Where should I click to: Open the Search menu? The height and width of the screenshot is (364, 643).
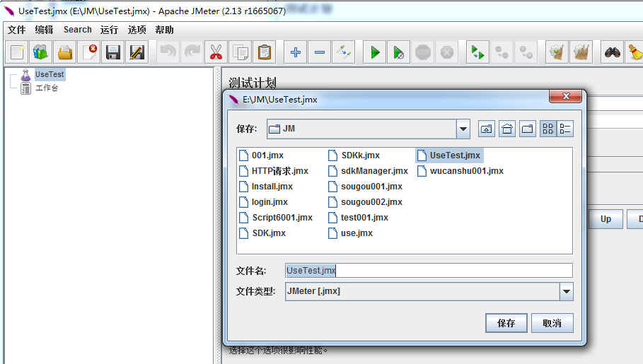tap(78, 30)
